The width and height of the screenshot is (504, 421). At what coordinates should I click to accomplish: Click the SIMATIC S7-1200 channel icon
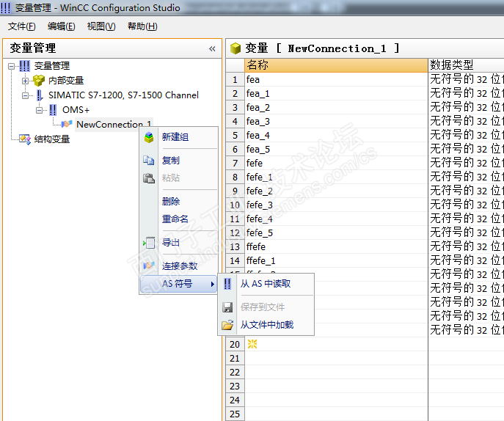40,95
